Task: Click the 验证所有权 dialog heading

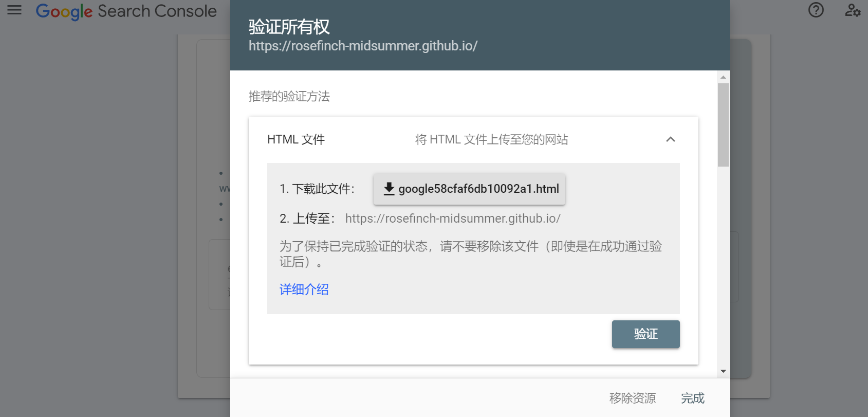Action: (x=289, y=27)
